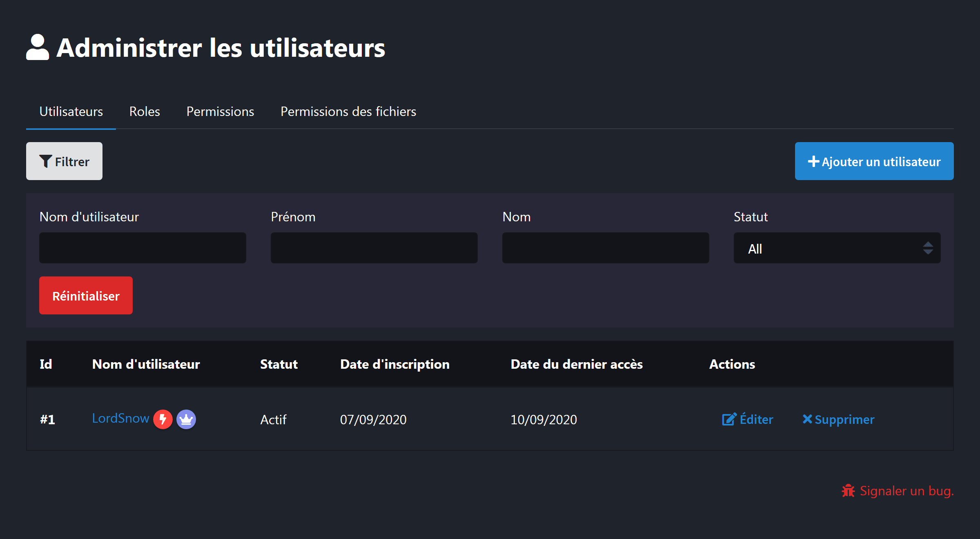Click inside the Prénom input field
This screenshot has height=539, width=980.
[374, 248]
